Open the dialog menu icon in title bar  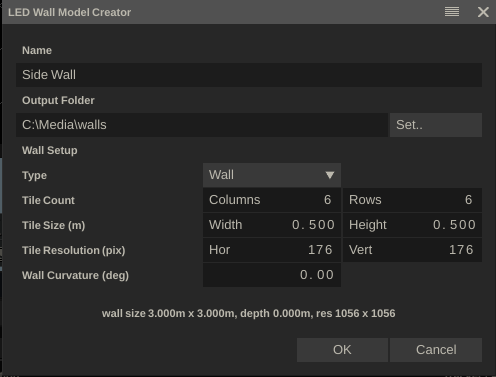[x=452, y=12]
